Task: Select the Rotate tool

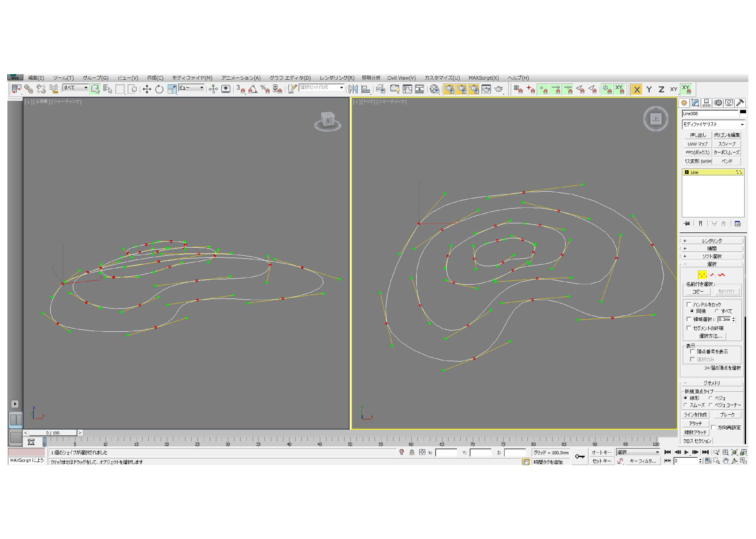Action: pos(159,89)
